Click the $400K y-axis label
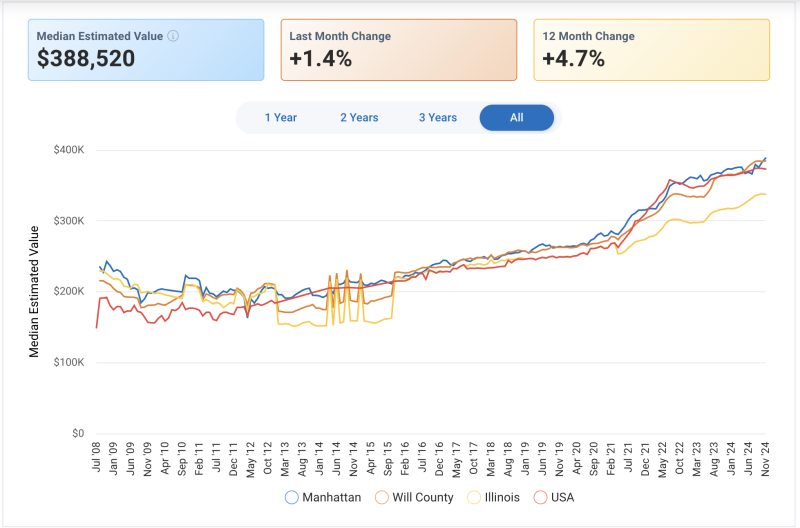 tap(68, 150)
